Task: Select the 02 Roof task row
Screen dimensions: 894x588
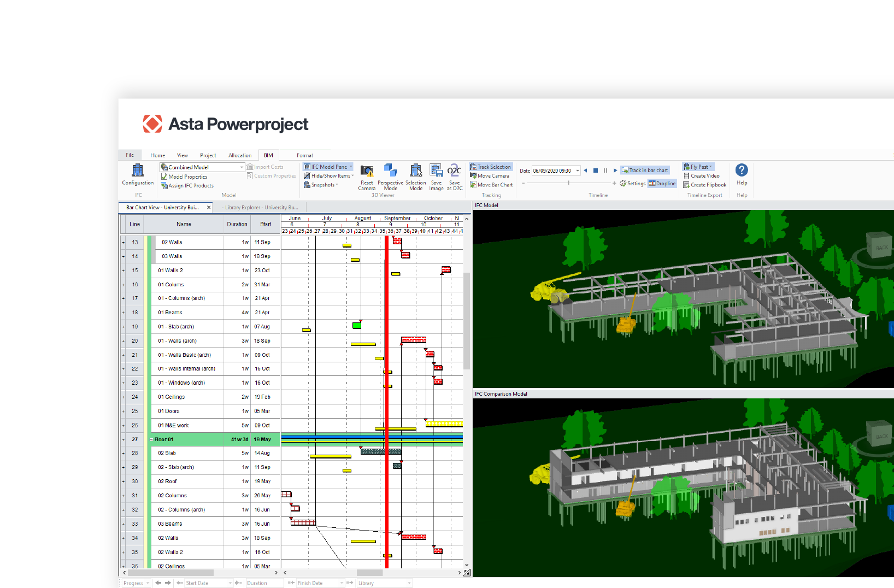Action: coord(200,481)
